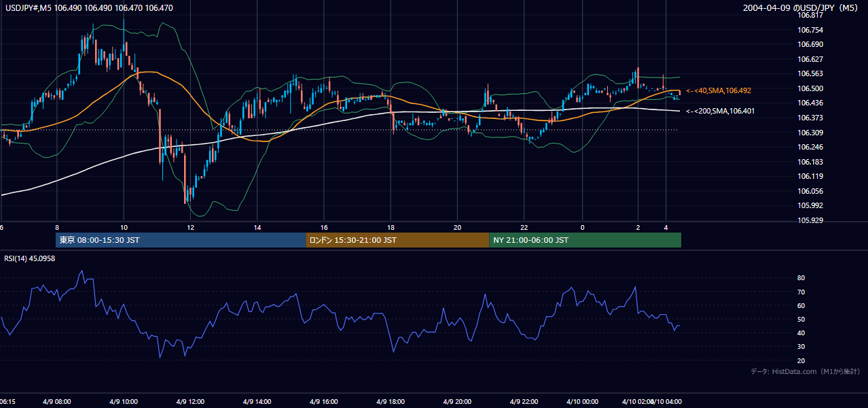Click the 4/9 10:00 time axis label
868x408 pixels.
[124, 401]
